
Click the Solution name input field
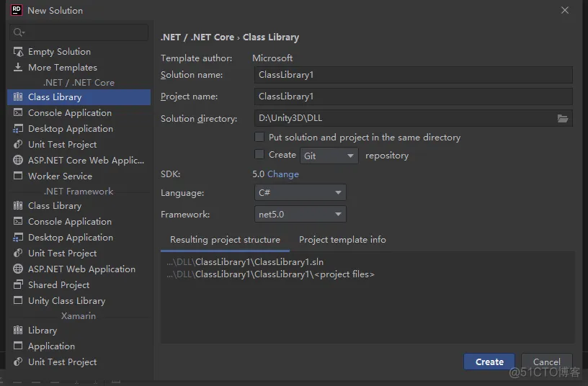[x=413, y=75]
